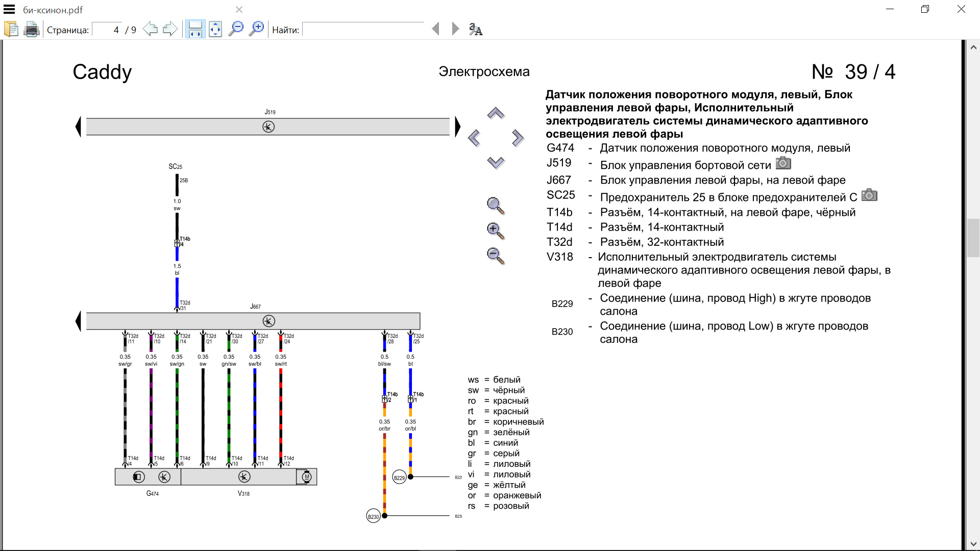Click the № 39 / 4 page label
Viewport: 980px width, 551px height.
(853, 71)
